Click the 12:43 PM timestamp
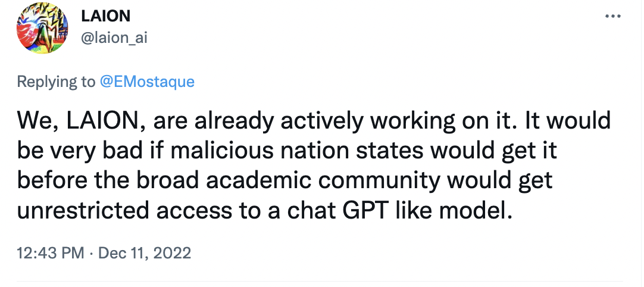 (x=50, y=253)
